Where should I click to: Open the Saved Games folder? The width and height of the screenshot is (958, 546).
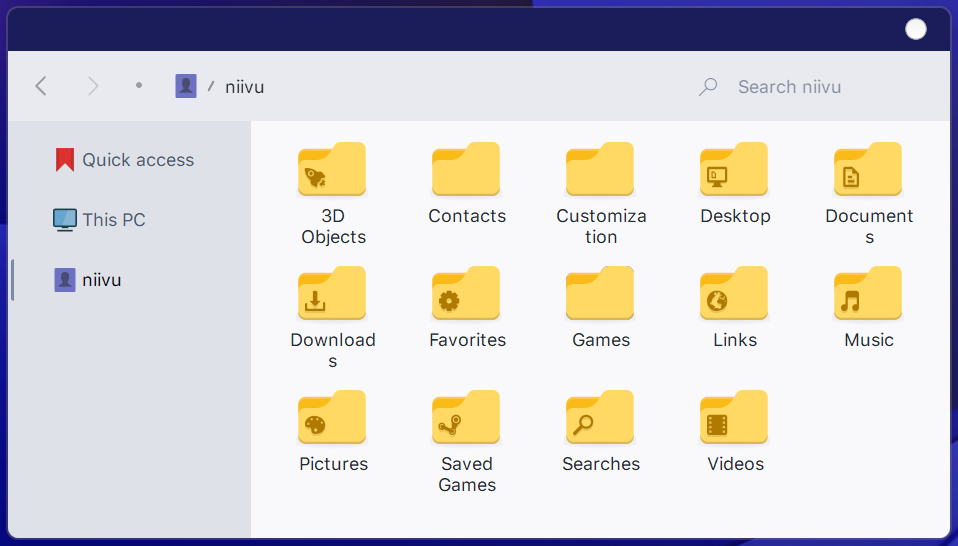point(466,418)
